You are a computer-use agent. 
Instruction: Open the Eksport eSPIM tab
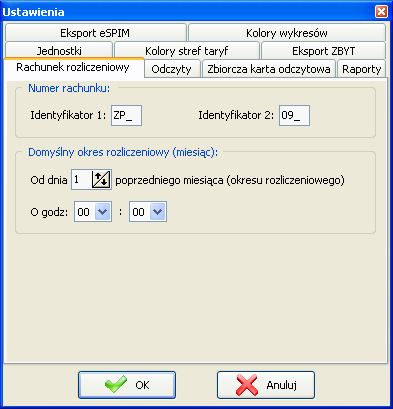96,33
